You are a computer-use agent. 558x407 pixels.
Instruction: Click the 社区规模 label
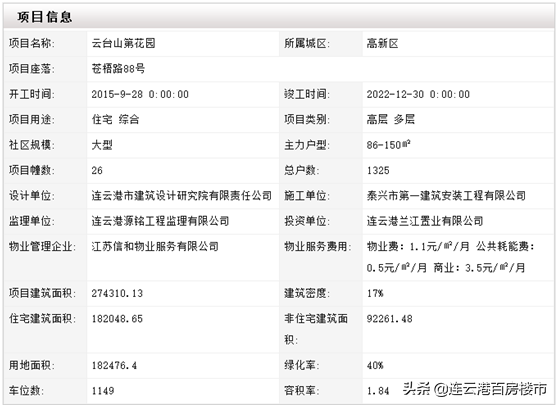pos(32,145)
